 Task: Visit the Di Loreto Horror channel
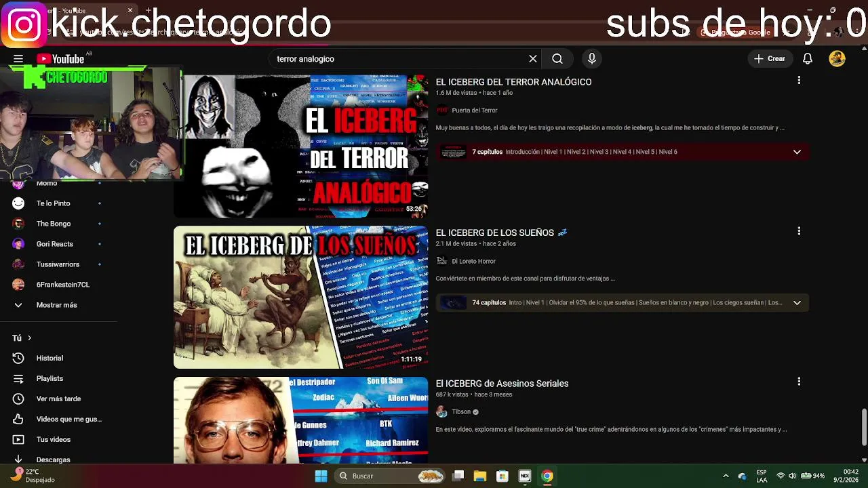coord(473,261)
